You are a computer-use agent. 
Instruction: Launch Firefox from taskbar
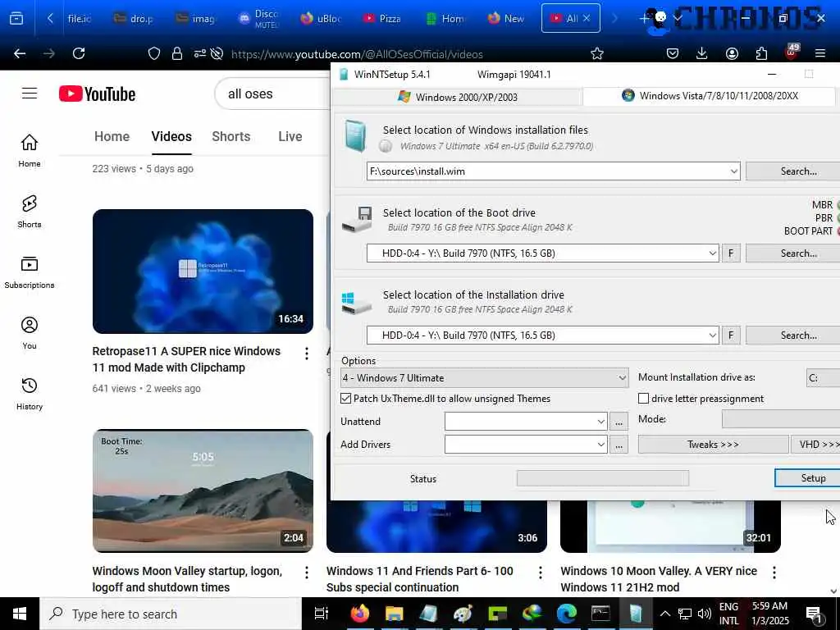click(360, 614)
